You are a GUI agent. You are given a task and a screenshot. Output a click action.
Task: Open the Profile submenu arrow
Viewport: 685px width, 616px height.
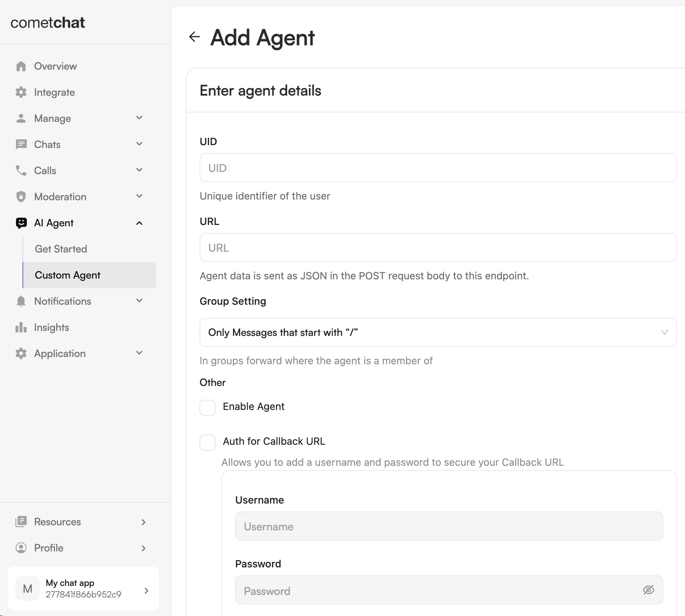point(144,548)
